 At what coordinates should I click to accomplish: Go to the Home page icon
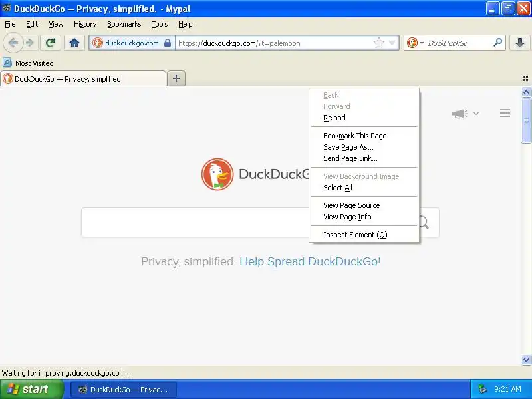click(x=74, y=43)
